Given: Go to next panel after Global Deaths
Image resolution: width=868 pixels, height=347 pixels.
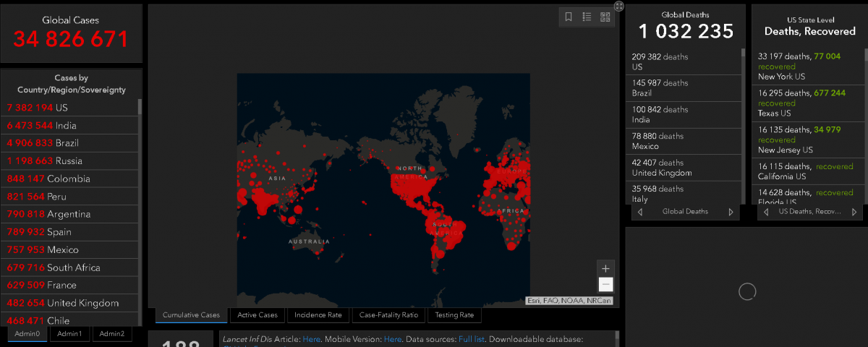Looking at the screenshot, I should point(731,212).
